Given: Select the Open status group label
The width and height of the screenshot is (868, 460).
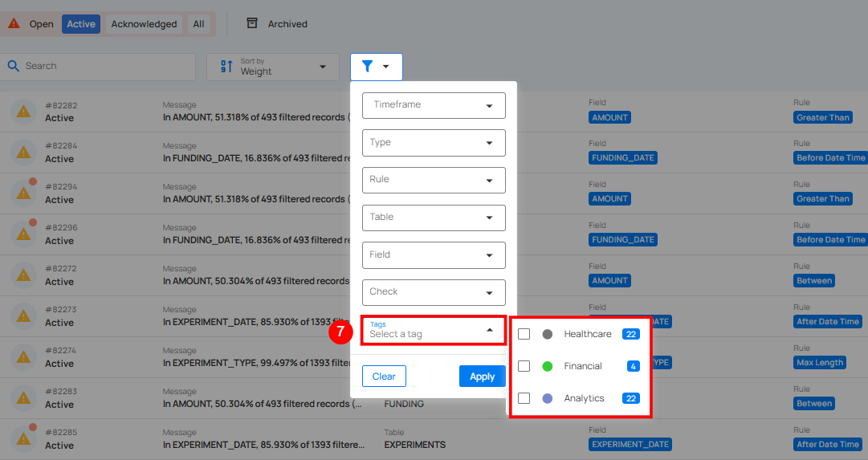Looking at the screenshot, I should [42, 24].
